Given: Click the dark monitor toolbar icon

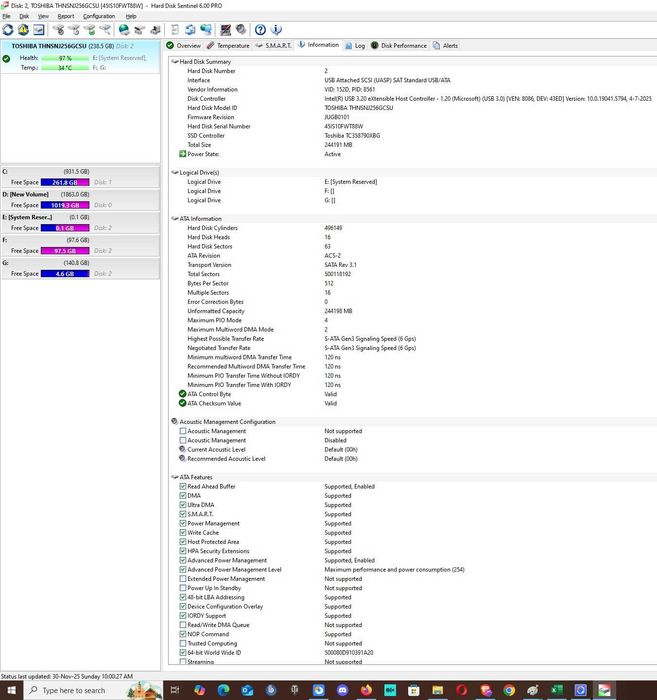Looking at the screenshot, I should click(x=225, y=30).
